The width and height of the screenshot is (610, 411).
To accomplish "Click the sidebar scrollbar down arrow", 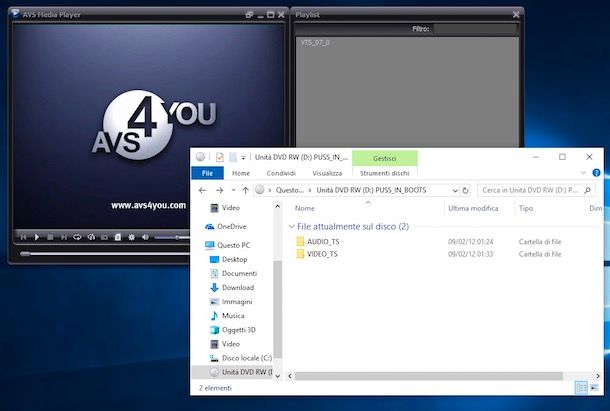I will click(277, 376).
